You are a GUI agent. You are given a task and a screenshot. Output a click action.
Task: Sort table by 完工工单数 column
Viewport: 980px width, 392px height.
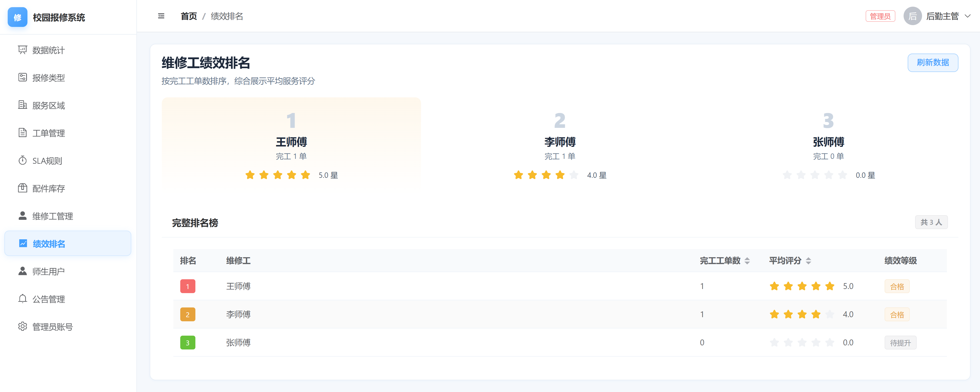[x=747, y=261]
